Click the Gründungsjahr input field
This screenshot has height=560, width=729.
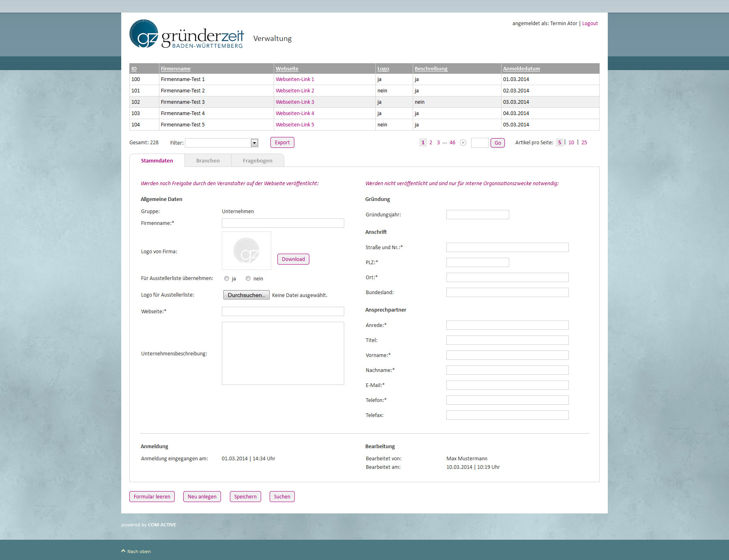(x=478, y=215)
